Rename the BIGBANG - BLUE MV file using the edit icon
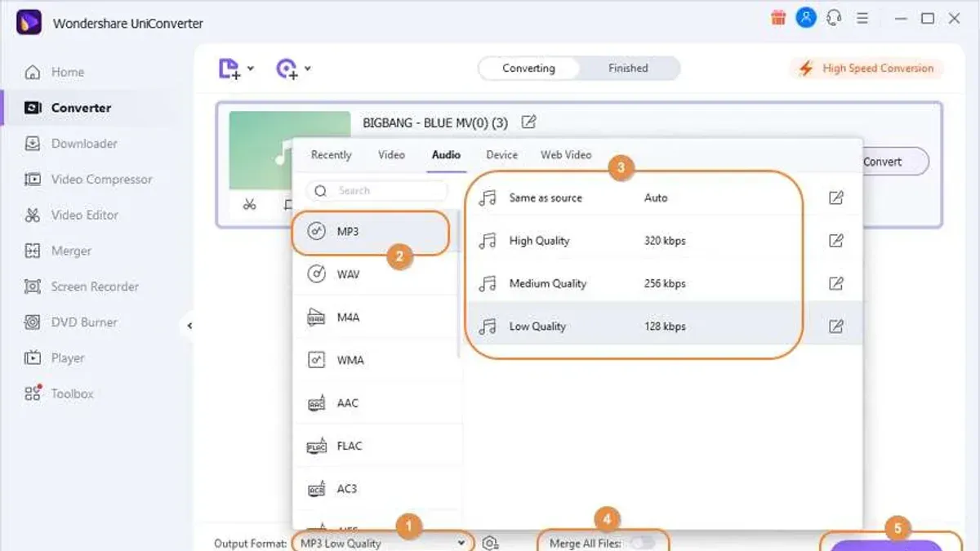Screen dimensions: 980x551 coord(528,122)
